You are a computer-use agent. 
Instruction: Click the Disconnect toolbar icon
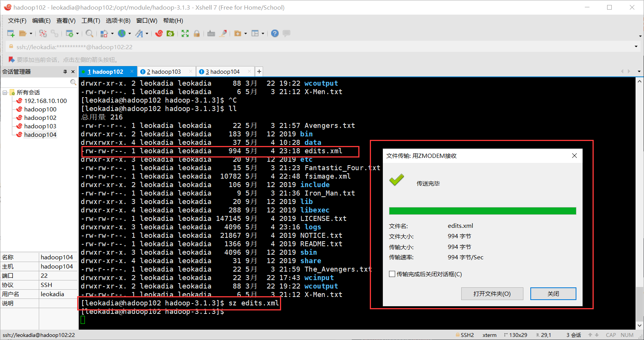pos(43,33)
